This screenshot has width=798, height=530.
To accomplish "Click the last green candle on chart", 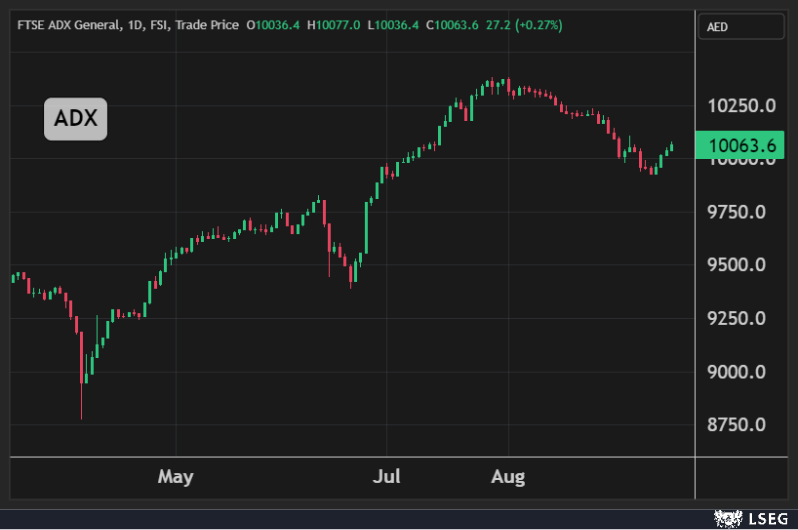I will (672, 147).
